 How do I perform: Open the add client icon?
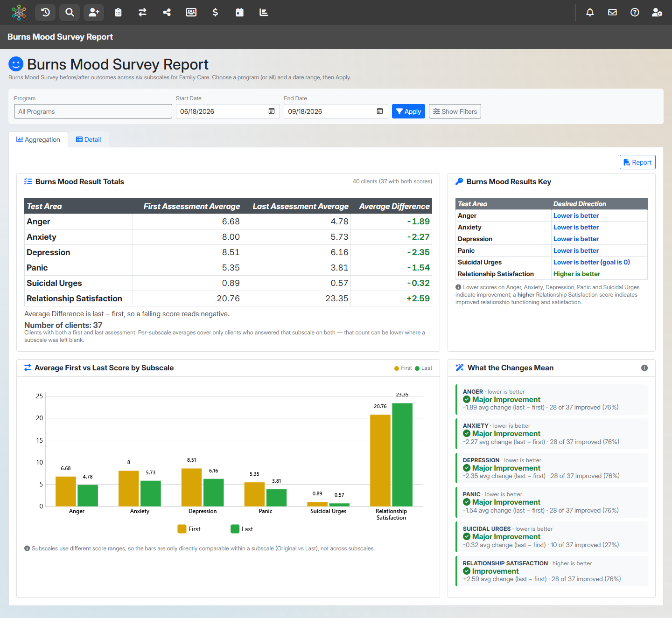tap(94, 12)
